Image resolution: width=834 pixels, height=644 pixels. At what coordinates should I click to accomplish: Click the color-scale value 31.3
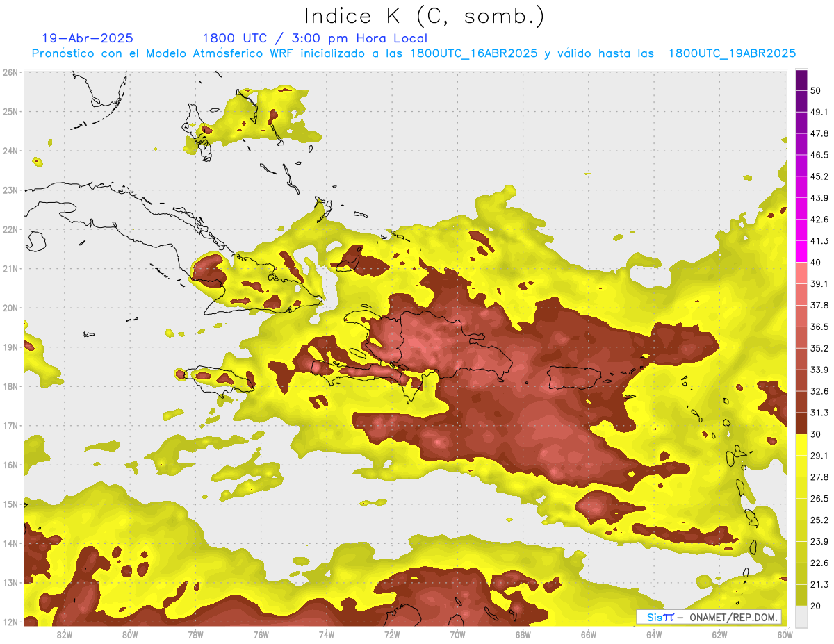coord(819,413)
